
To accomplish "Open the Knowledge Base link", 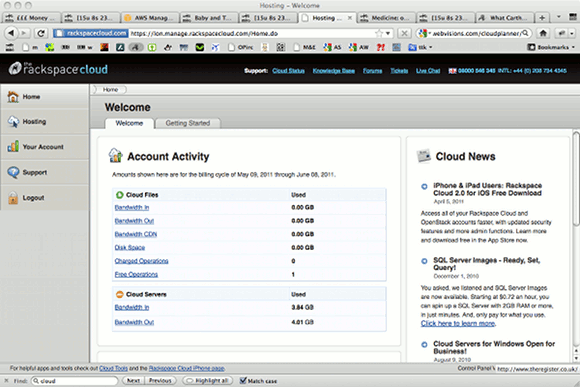I will [334, 71].
